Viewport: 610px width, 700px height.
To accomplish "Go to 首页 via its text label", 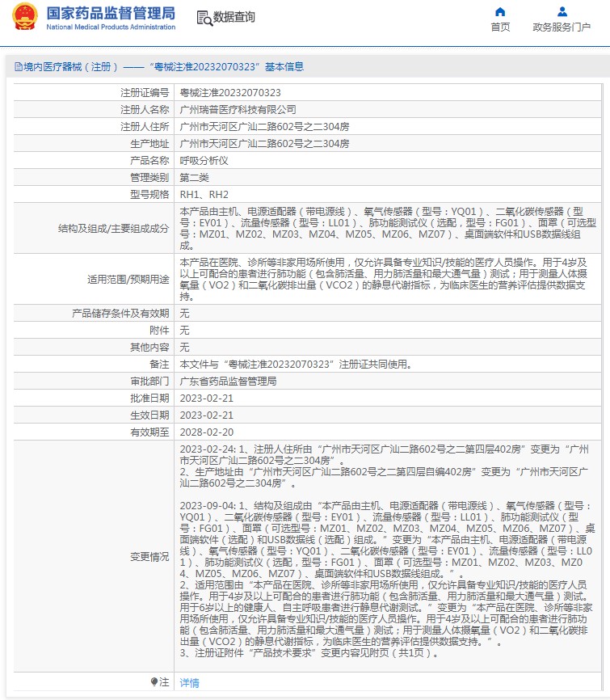I will (500, 27).
